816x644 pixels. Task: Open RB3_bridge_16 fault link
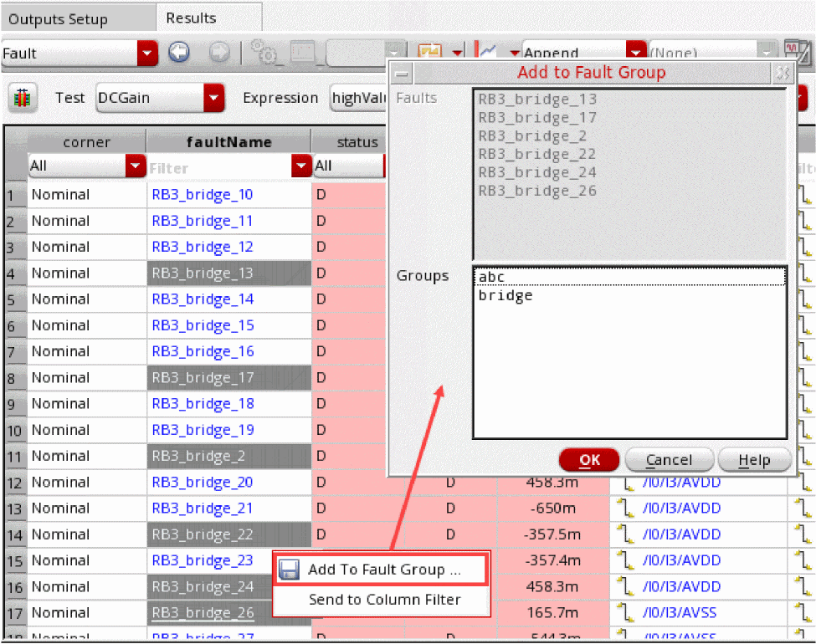[x=203, y=351]
